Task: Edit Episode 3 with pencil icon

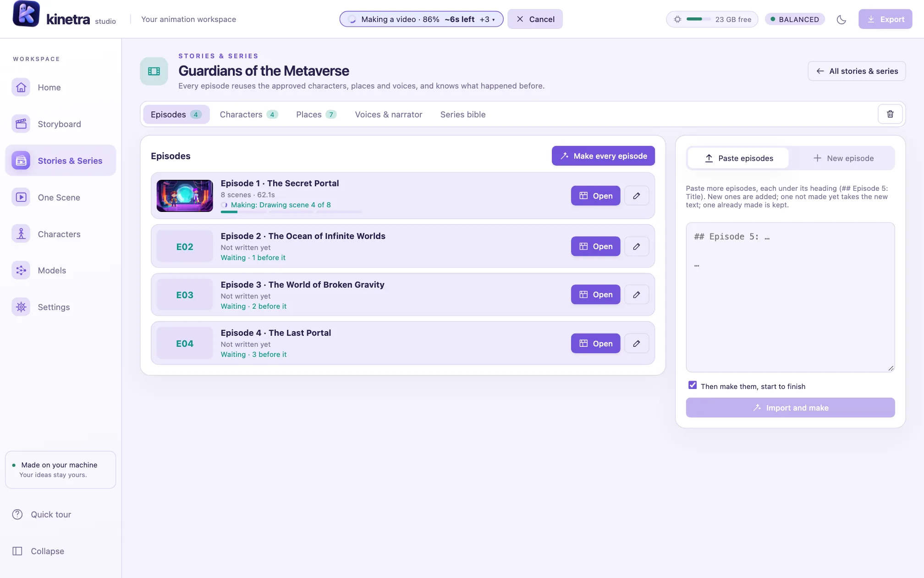Action: click(x=637, y=295)
